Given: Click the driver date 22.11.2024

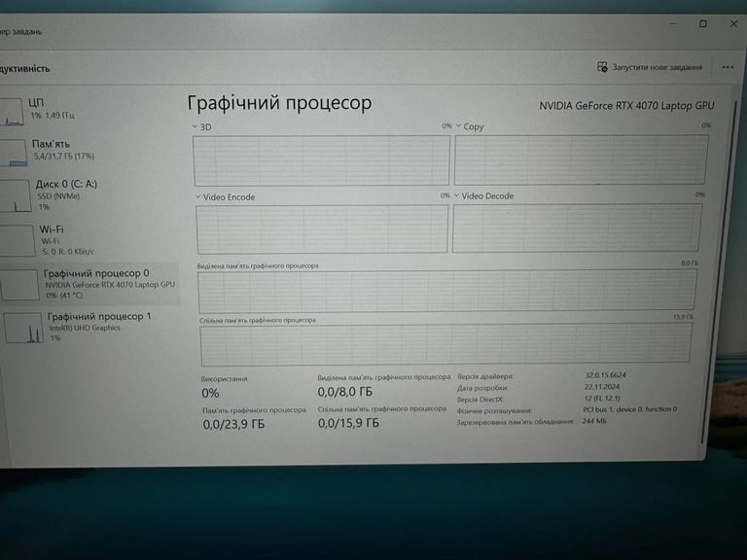Looking at the screenshot, I should pyautogui.click(x=602, y=387).
